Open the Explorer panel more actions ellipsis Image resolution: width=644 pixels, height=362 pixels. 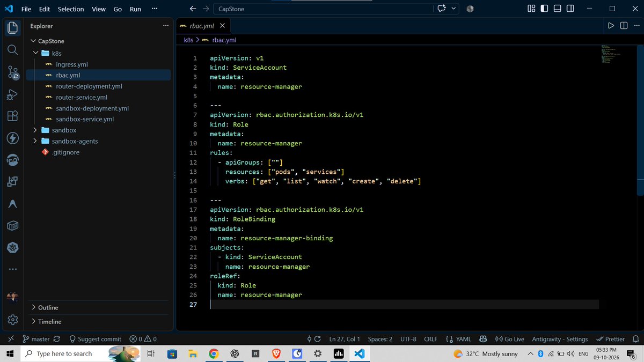click(165, 25)
